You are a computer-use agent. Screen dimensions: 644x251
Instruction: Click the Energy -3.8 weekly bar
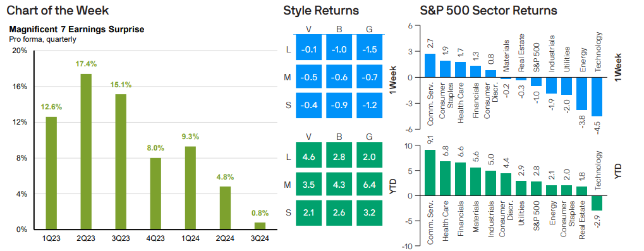(x=581, y=94)
